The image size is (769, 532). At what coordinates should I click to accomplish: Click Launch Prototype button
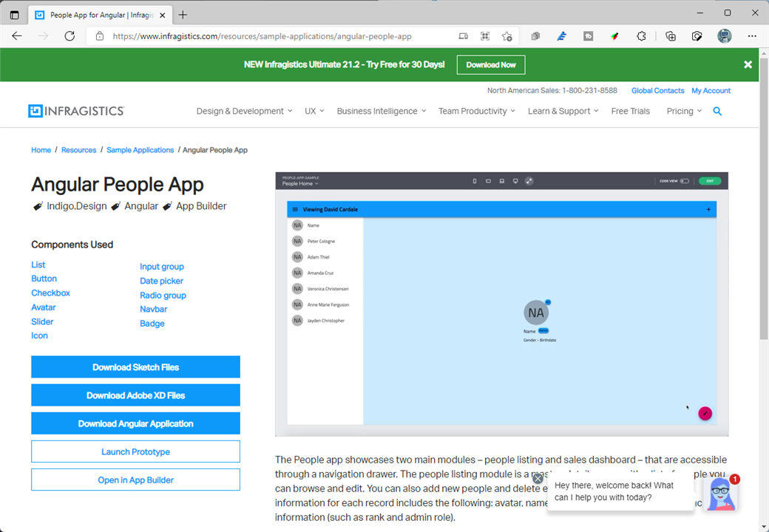[x=136, y=451]
